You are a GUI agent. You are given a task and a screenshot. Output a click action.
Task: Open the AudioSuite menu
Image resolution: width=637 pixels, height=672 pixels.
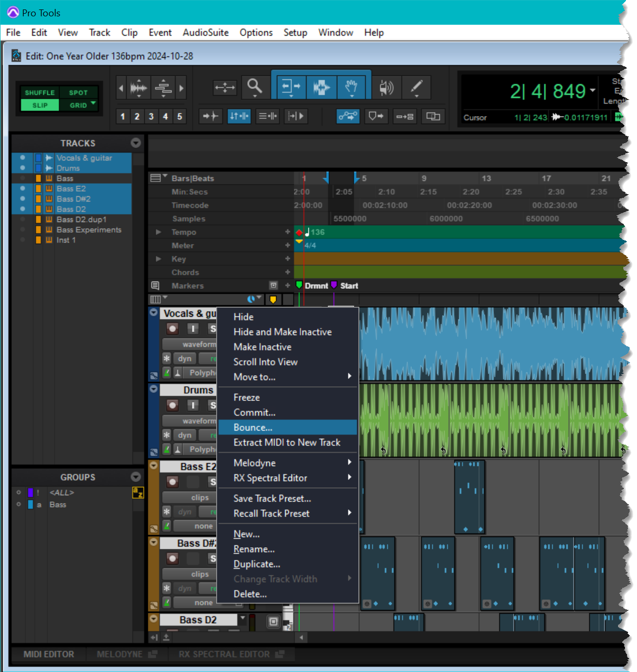(x=205, y=33)
